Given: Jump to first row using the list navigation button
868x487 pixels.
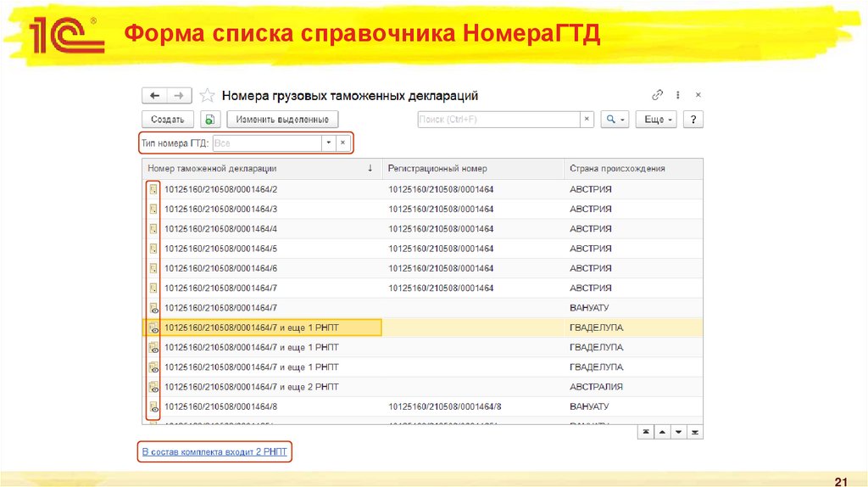Looking at the screenshot, I should [647, 432].
